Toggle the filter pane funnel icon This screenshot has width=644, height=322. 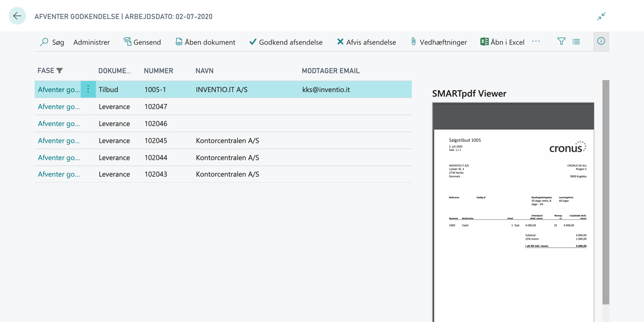click(x=561, y=41)
